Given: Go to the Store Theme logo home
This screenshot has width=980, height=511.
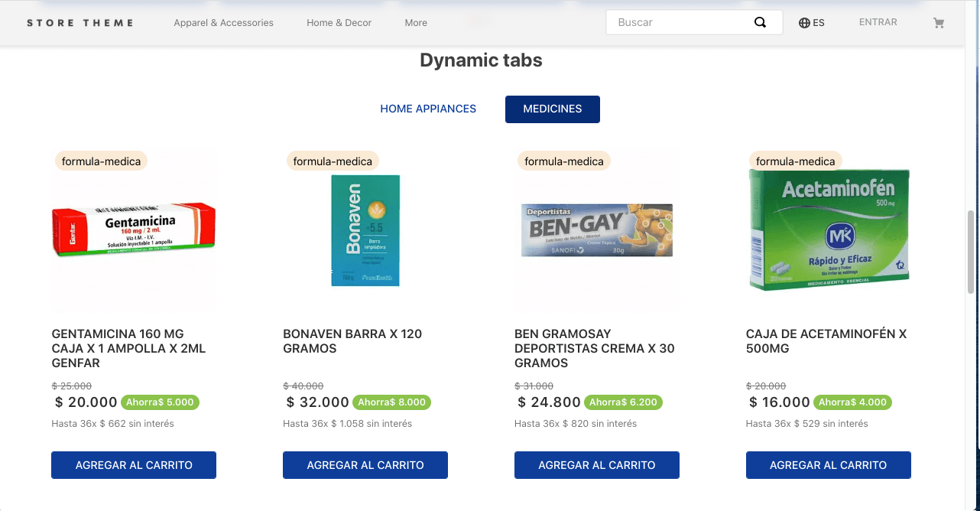Looking at the screenshot, I should click(x=80, y=23).
